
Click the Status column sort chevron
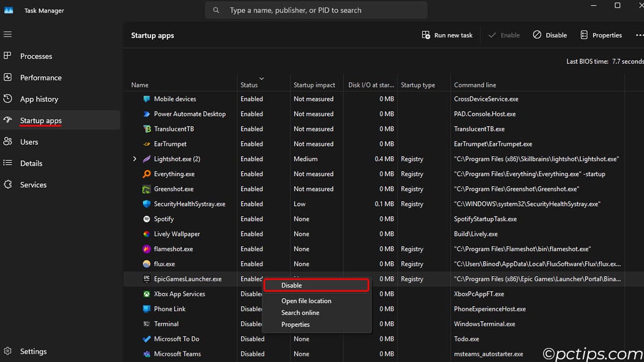(261, 79)
